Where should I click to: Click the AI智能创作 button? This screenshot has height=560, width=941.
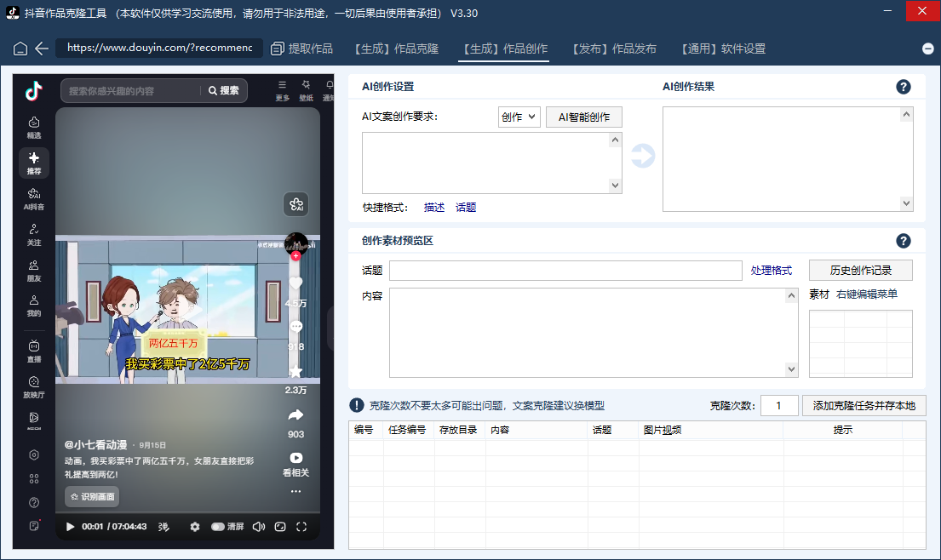(583, 117)
